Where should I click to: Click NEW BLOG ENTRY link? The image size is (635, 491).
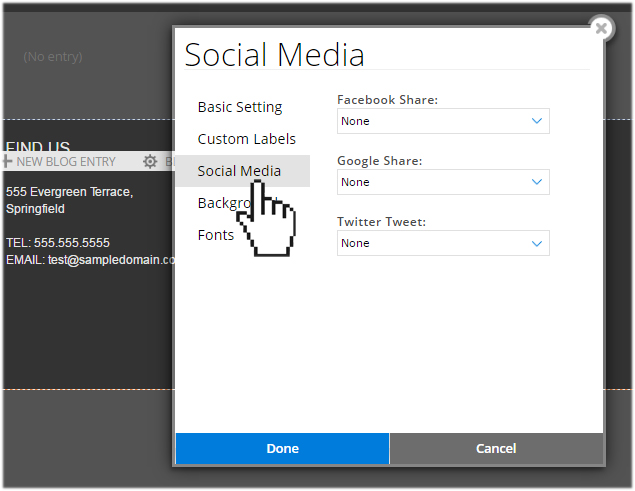point(66,162)
